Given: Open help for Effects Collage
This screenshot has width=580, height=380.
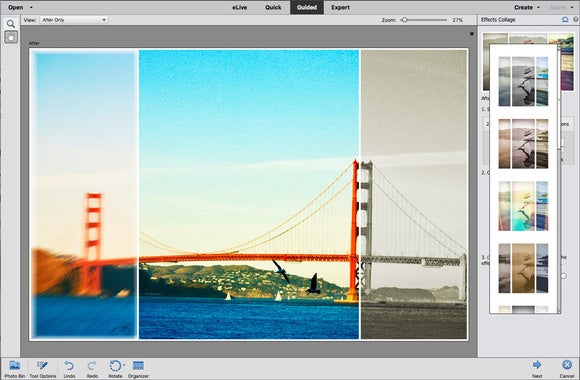Looking at the screenshot, I should [x=576, y=20].
